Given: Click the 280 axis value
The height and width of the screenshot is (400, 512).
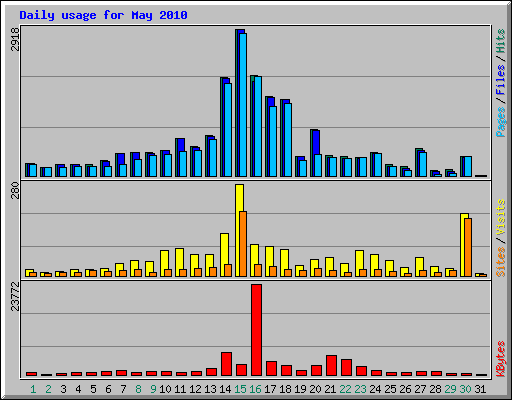Looking at the screenshot, I should click(x=15, y=190).
